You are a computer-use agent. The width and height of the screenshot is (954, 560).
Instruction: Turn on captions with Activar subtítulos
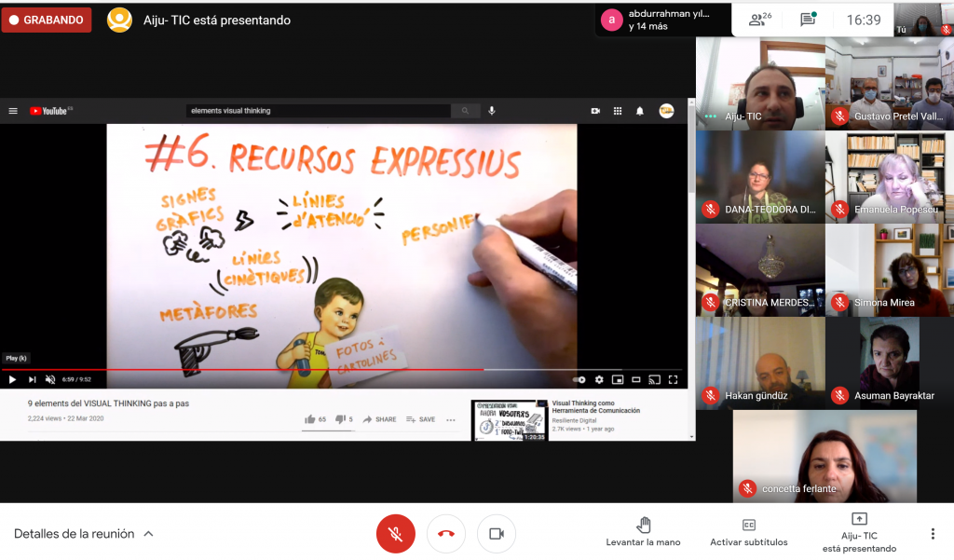[x=748, y=531]
